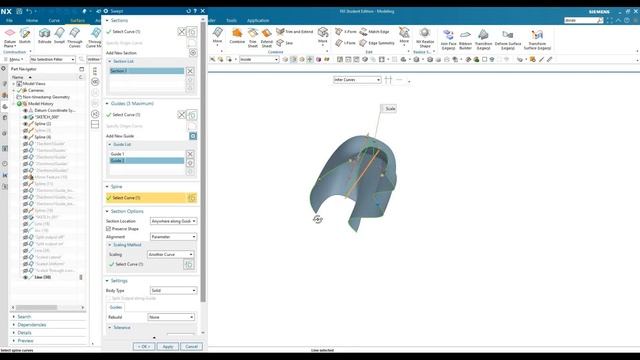Select the Extend Sheet tool
Screen dimensions: 640x360
pyautogui.click(x=267, y=38)
